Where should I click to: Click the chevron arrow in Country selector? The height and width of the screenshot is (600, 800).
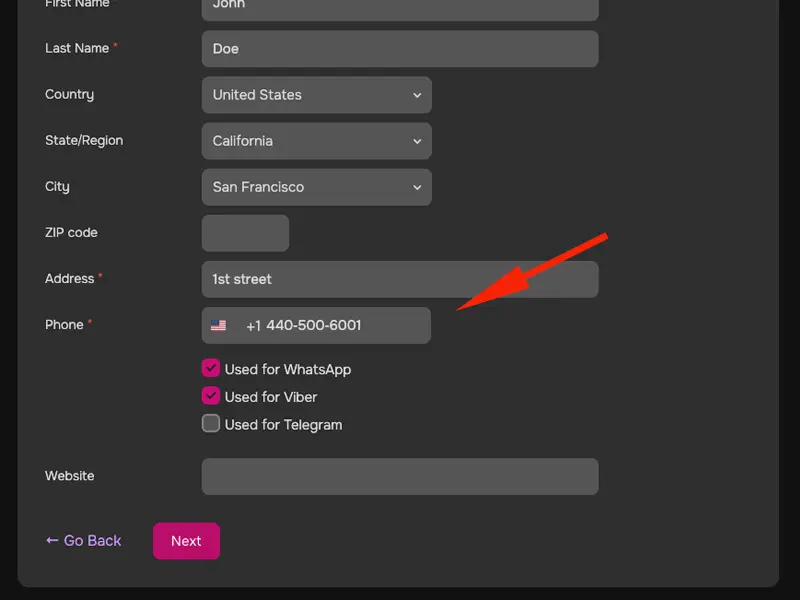click(x=417, y=95)
